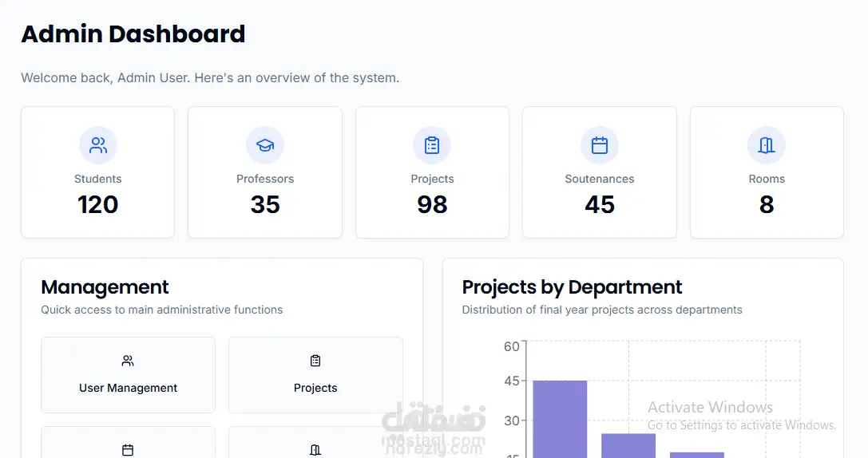Click the Rooms count of 8
The image size is (868, 458).
pos(767,205)
